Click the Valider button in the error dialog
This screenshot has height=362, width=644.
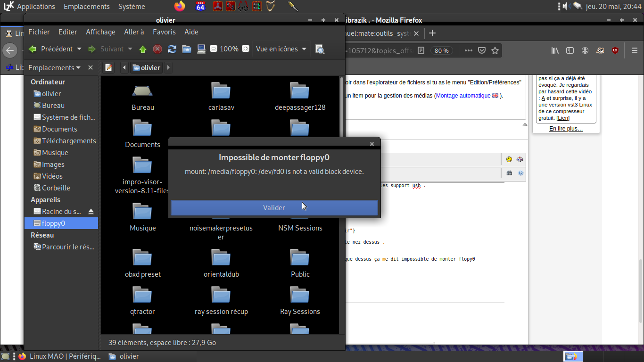click(x=274, y=207)
